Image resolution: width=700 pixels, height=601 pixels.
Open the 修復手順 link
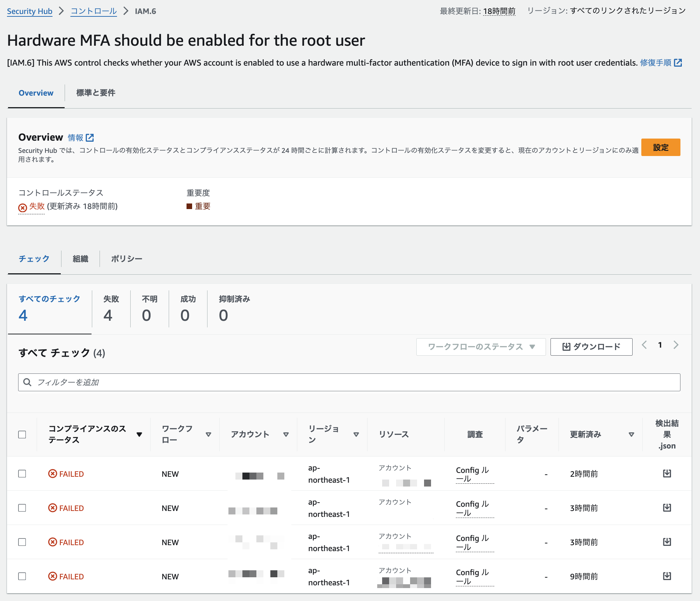655,63
